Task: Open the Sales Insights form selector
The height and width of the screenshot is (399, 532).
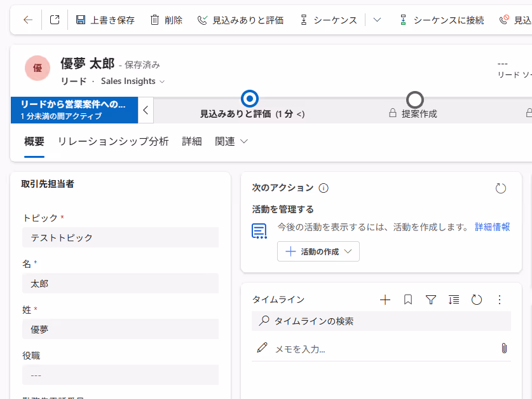Action: [x=133, y=81]
